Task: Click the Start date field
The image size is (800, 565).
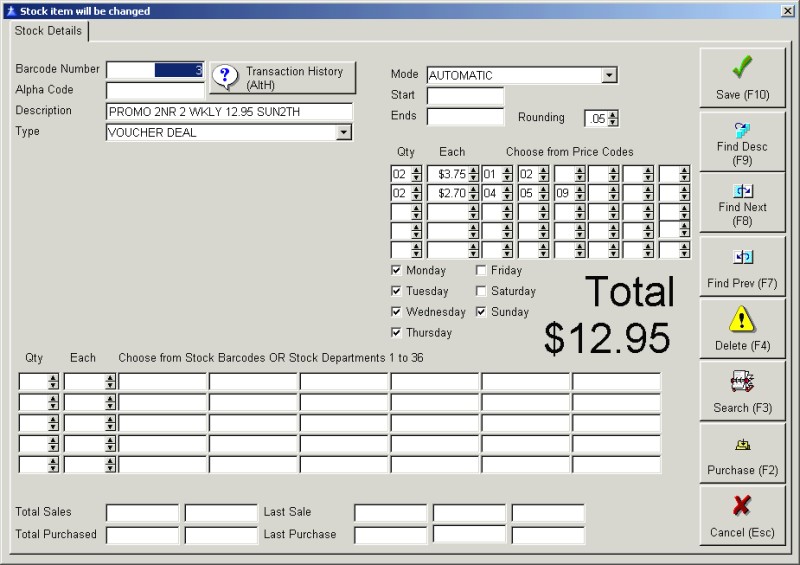Action: (x=465, y=96)
